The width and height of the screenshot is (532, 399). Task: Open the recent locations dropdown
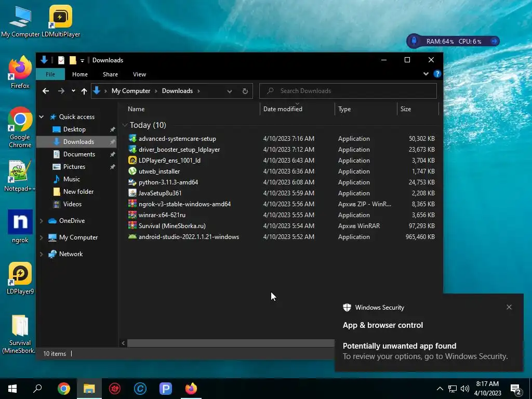[73, 91]
